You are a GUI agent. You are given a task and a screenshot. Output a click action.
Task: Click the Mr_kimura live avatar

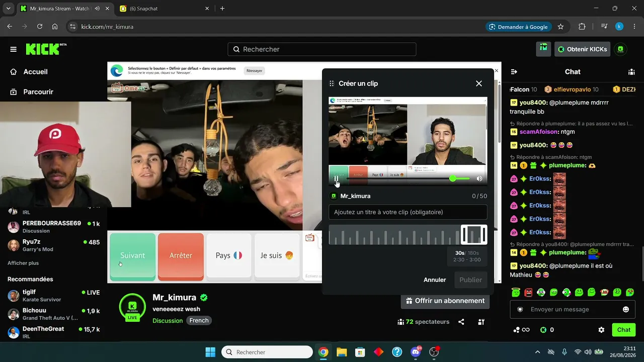[132, 307]
